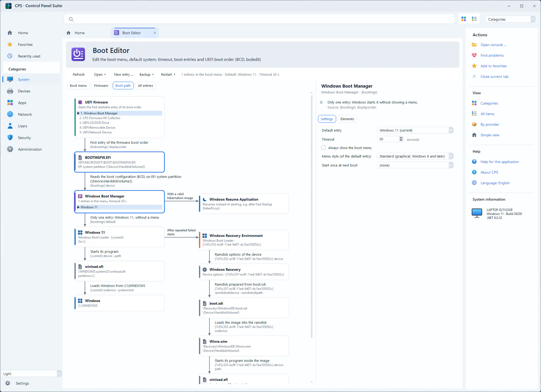
Task: Open the All items view link
Action: [x=487, y=114]
